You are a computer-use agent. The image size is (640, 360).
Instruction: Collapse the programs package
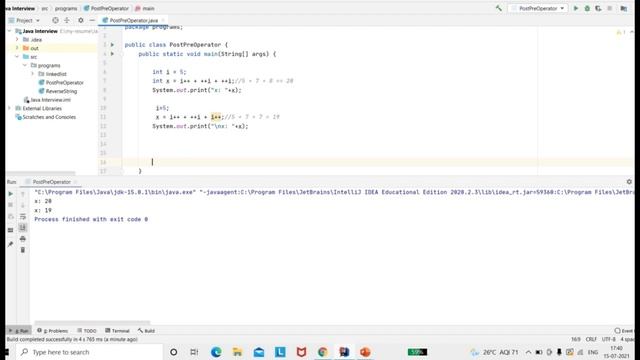point(25,65)
